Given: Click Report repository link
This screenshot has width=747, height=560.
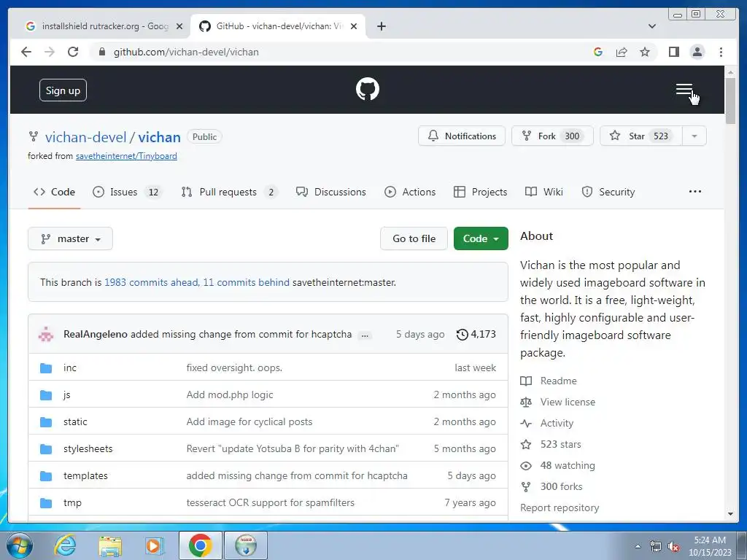Looking at the screenshot, I should (x=560, y=507).
